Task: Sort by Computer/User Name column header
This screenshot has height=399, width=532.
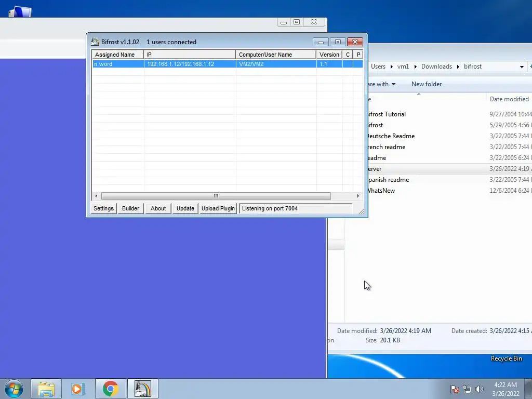Action: [x=275, y=55]
